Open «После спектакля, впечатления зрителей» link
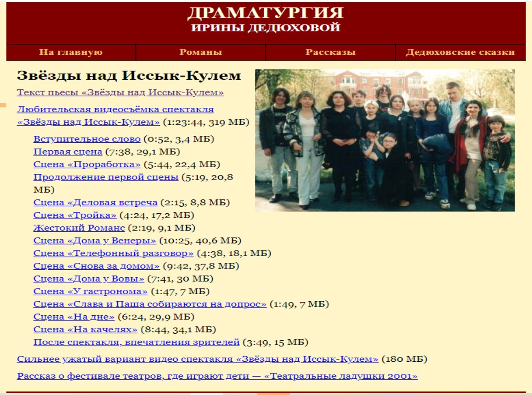 click(136, 342)
